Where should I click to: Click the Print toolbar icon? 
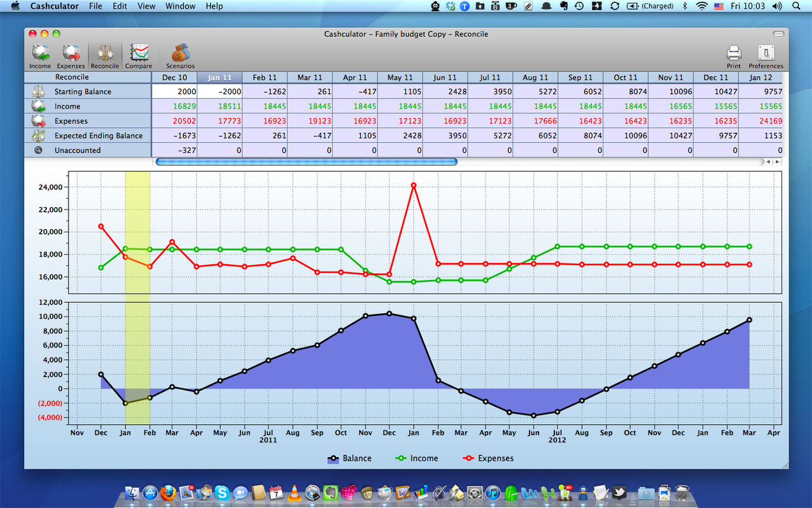pos(734,57)
